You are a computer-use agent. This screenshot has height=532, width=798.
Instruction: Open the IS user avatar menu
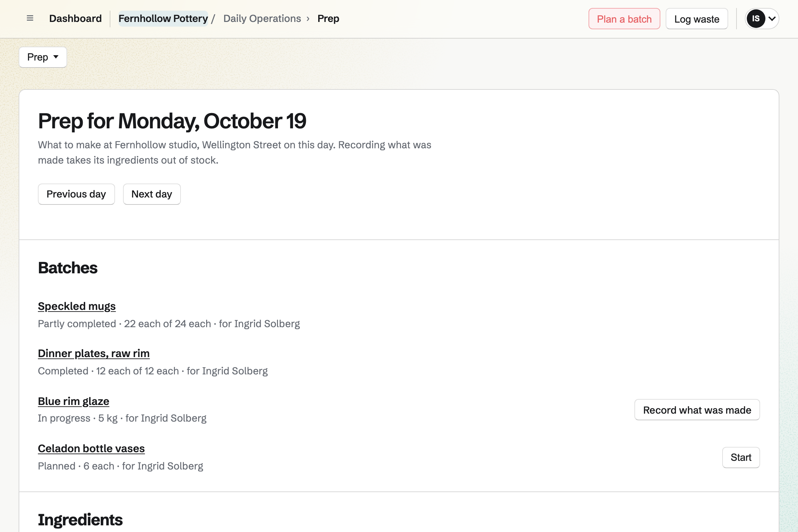[x=762, y=18]
